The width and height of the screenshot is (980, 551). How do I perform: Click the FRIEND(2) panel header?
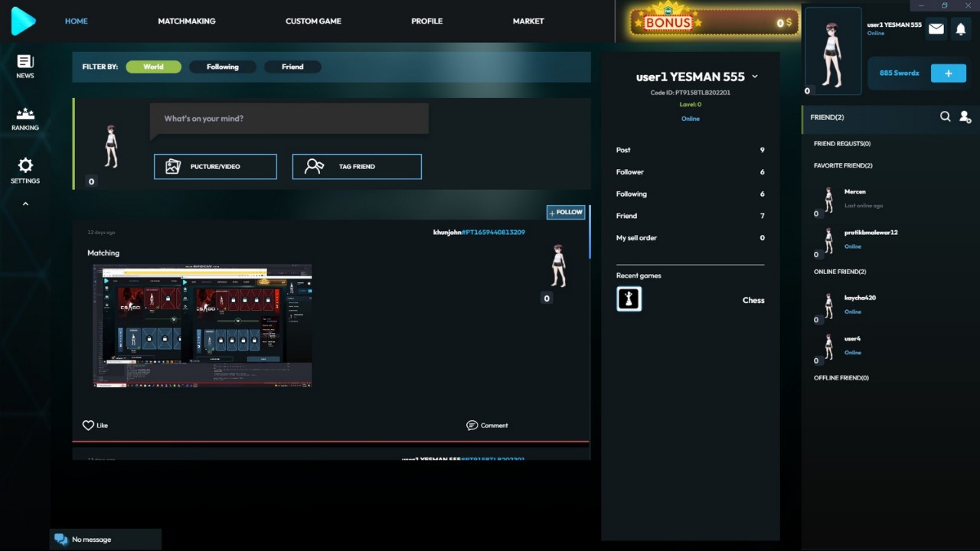890,117
